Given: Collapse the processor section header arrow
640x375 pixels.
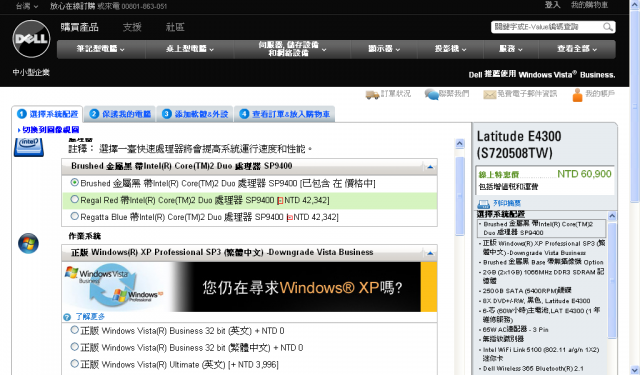Looking at the screenshot, I should pos(430,167).
